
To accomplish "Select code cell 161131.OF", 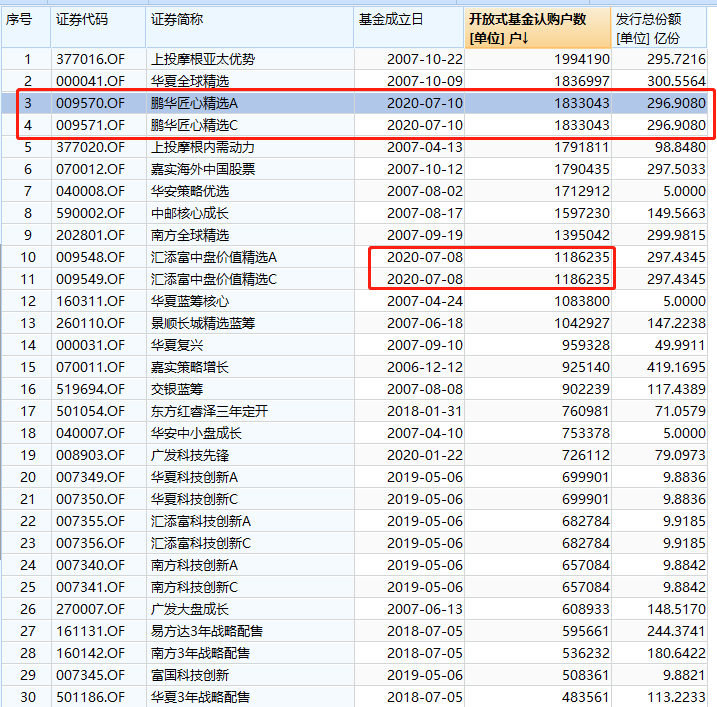I will [x=91, y=631].
